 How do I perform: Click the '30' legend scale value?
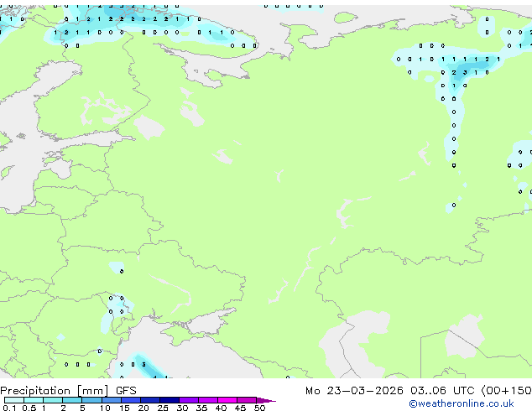182,408
